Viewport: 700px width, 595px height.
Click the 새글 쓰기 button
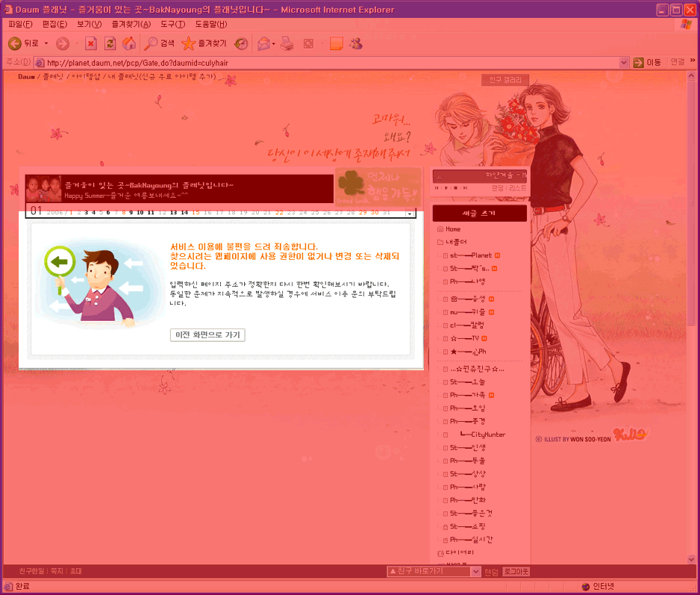(479, 214)
